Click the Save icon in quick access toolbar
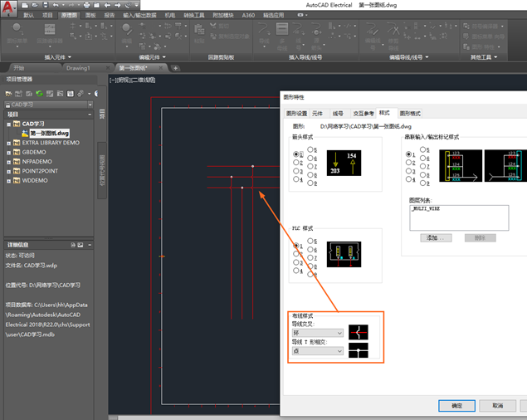Screen dimensions: 527x420 click(x=46, y=5)
